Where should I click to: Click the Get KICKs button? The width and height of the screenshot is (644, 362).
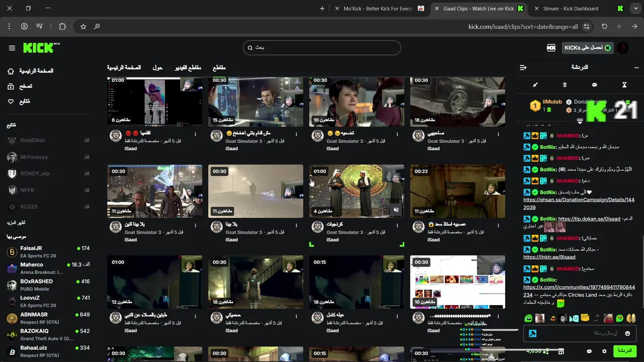pyautogui.click(x=587, y=48)
